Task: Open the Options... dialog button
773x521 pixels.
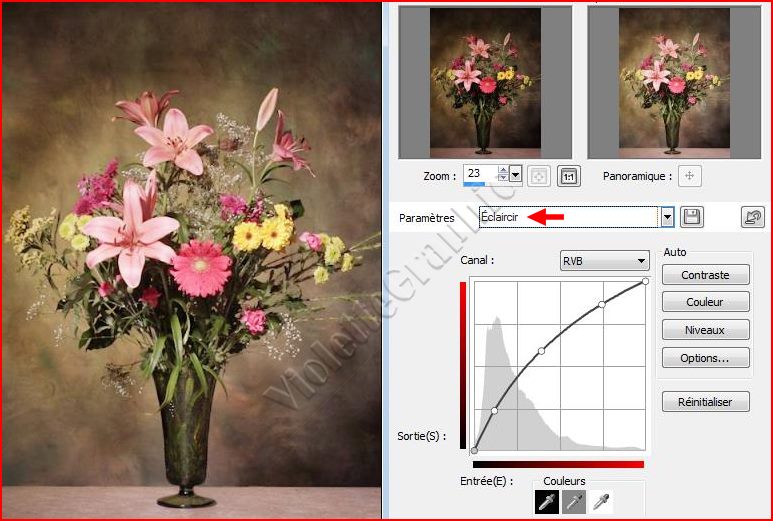Action: (x=705, y=357)
